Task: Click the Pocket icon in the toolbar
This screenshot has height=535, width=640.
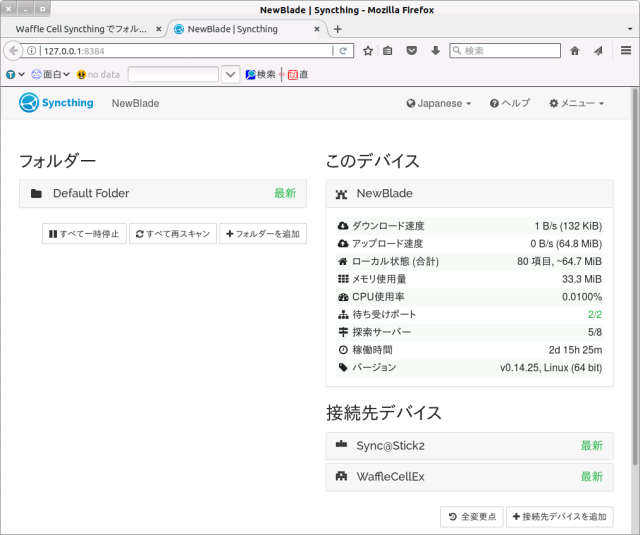Action: [411, 51]
